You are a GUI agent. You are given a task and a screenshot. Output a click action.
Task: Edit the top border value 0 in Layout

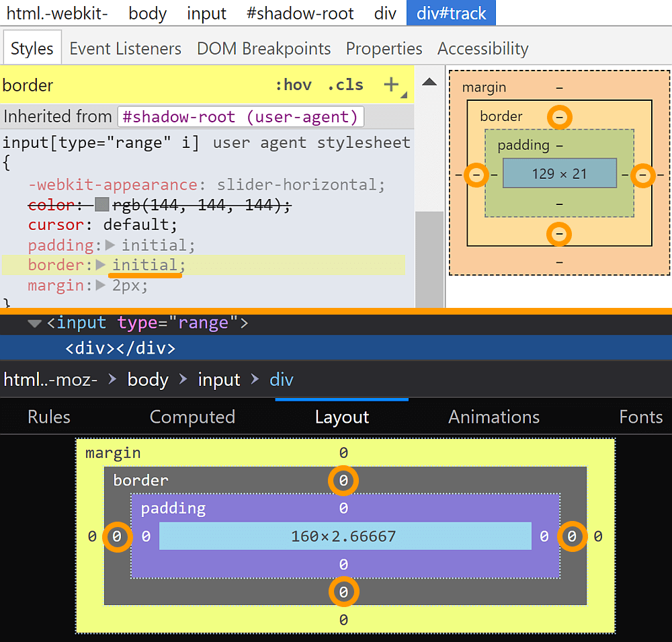[x=343, y=481]
